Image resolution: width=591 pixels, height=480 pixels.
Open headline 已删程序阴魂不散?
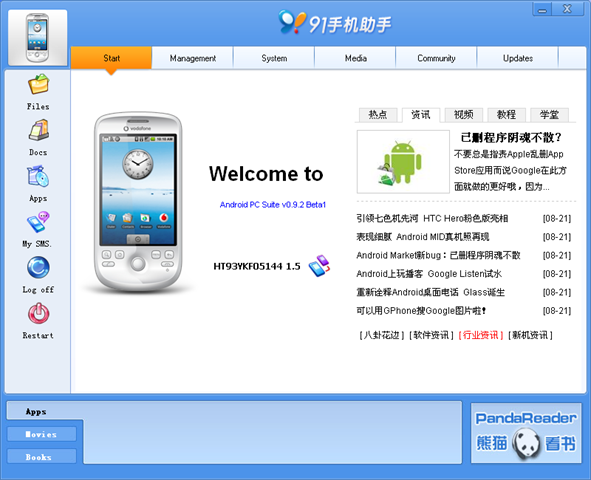(511, 138)
